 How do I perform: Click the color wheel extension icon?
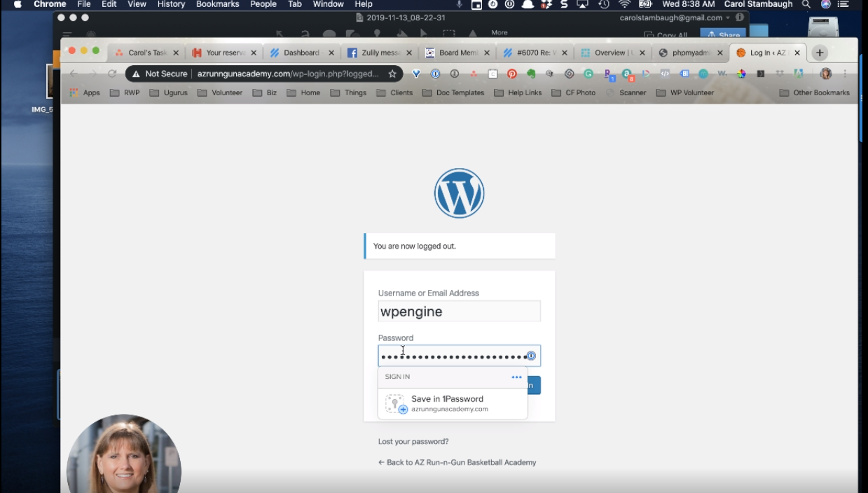tap(741, 74)
